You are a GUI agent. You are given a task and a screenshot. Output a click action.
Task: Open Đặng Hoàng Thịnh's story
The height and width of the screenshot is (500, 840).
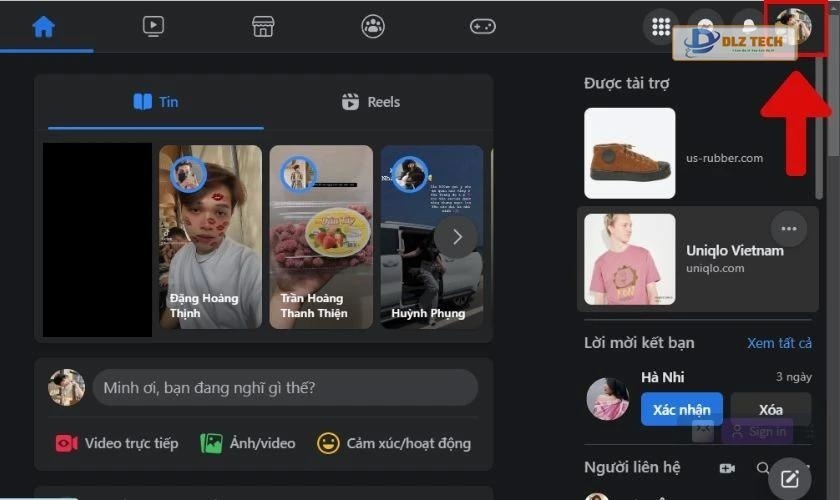(211, 236)
